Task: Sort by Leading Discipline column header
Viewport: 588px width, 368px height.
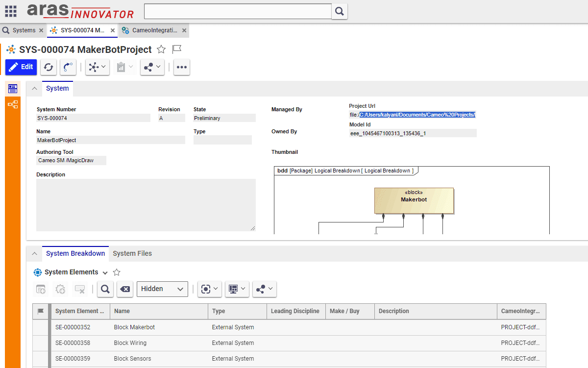Action: coord(296,311)
